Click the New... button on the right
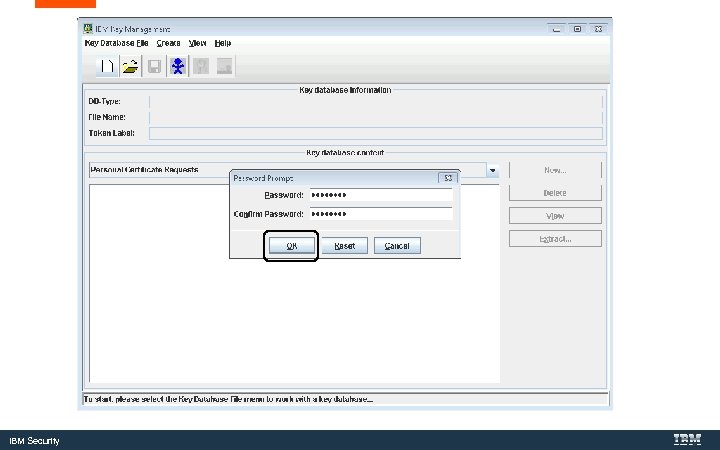The image size is (720, 450). [555, 170]
